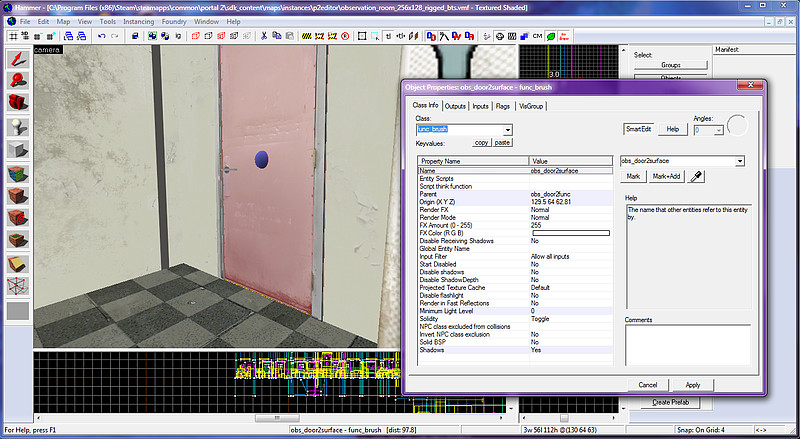Switch to the Inputs tab
Viewport: 800px width, 439px height.
click(480, 106)
